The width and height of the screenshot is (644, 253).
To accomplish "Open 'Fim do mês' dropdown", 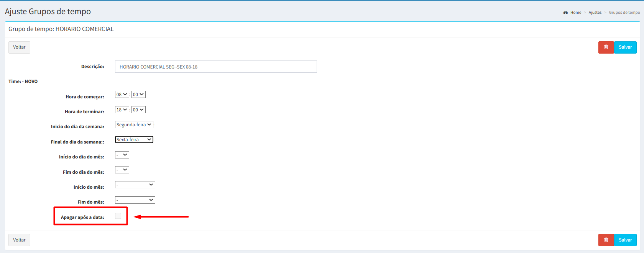I will pyautogui.click(x=135, y=200).
